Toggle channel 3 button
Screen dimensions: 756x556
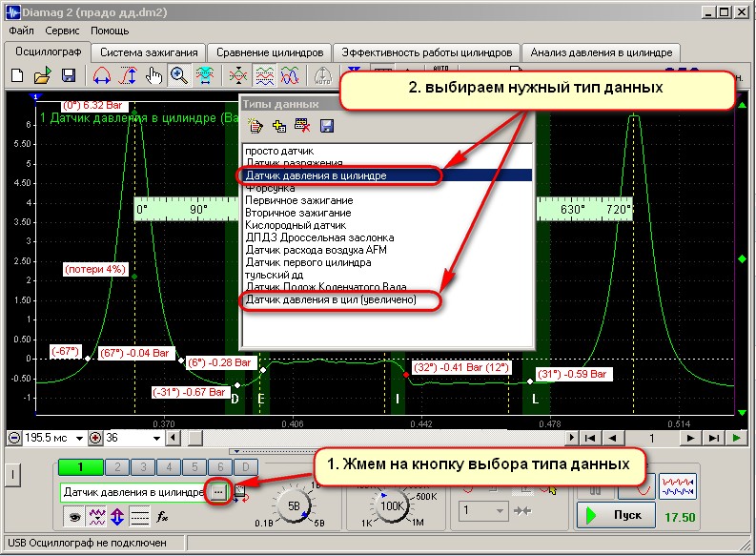[143, 466]
